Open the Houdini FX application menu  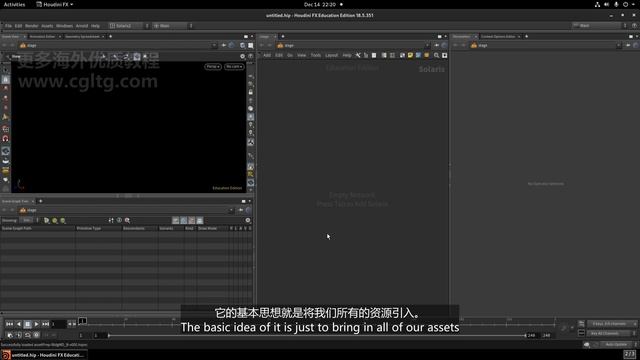point(55,4)
